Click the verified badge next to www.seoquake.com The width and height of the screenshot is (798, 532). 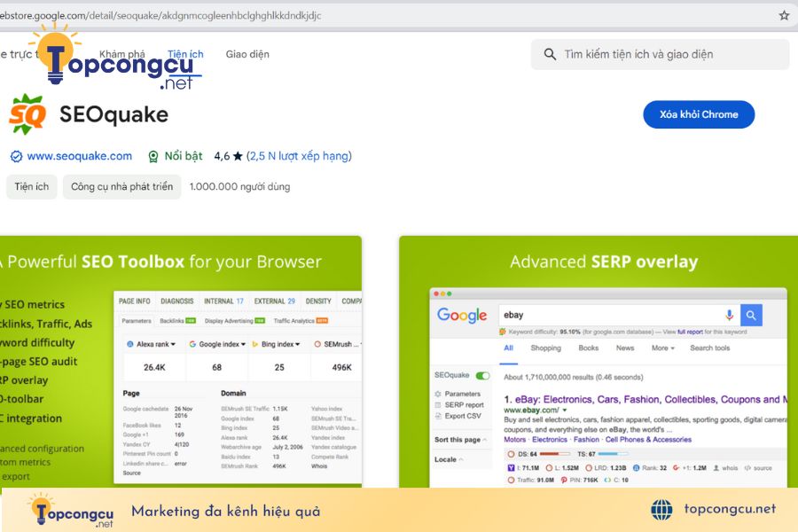(x=16, y=156)
